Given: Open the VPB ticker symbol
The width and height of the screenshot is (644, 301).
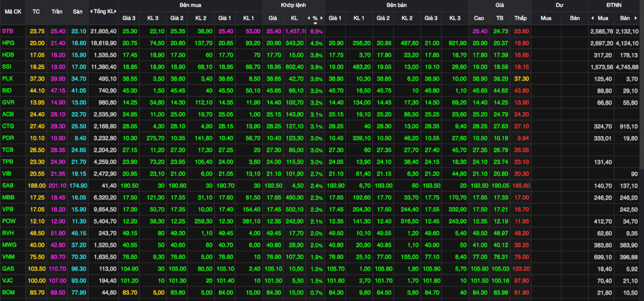Looking at the screenshot, I should tap(8, 209).
